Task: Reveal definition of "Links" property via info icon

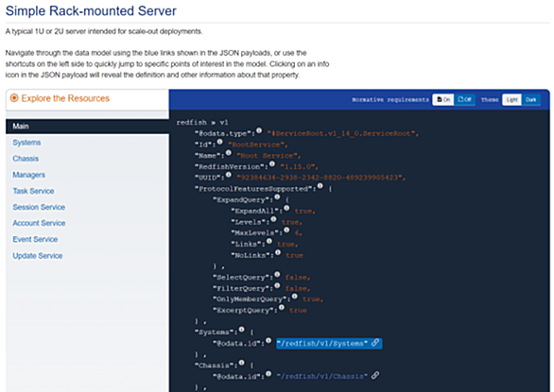Action: point(269,241)
